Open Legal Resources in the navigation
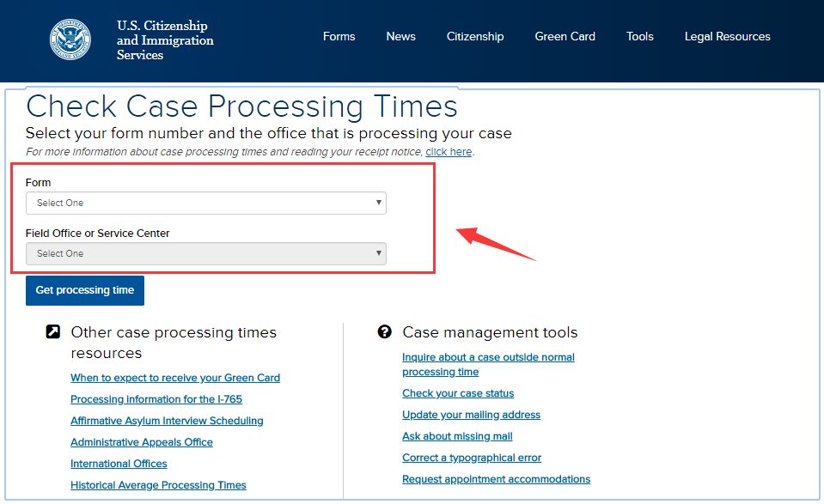The height and width of the screenshot is (504, 824). tap(727, 36)
